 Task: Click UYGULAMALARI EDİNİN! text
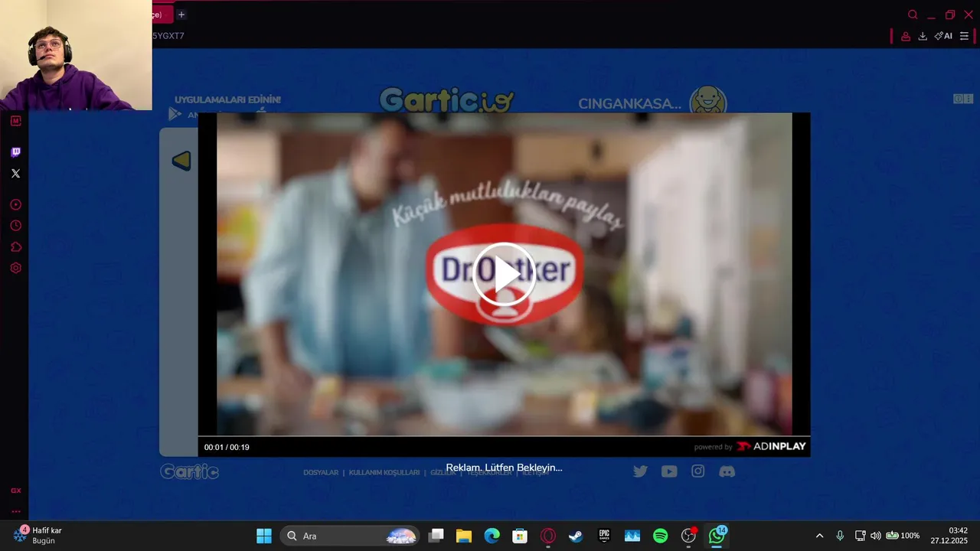point(227,99)
